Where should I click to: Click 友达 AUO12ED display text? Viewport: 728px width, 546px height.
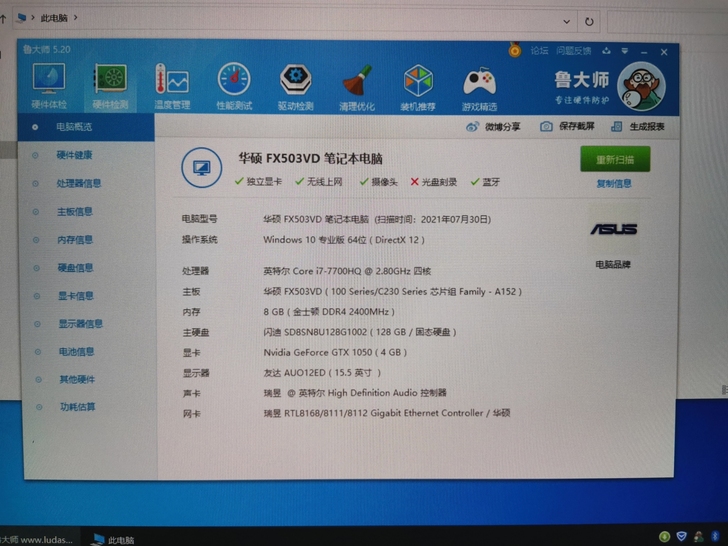click(x=322, y=373)
